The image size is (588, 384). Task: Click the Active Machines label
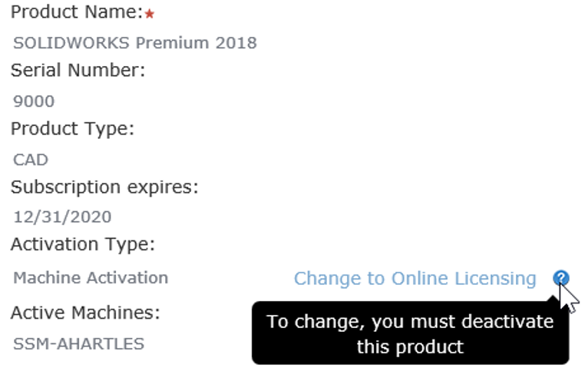tap(85, 313)
